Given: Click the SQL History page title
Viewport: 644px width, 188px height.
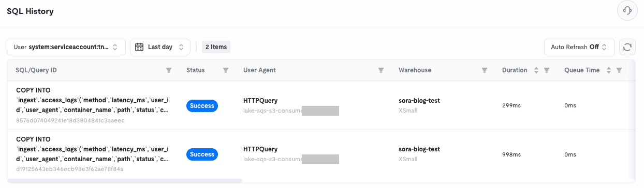Looking at the screenshot, I should coord(30,11).
